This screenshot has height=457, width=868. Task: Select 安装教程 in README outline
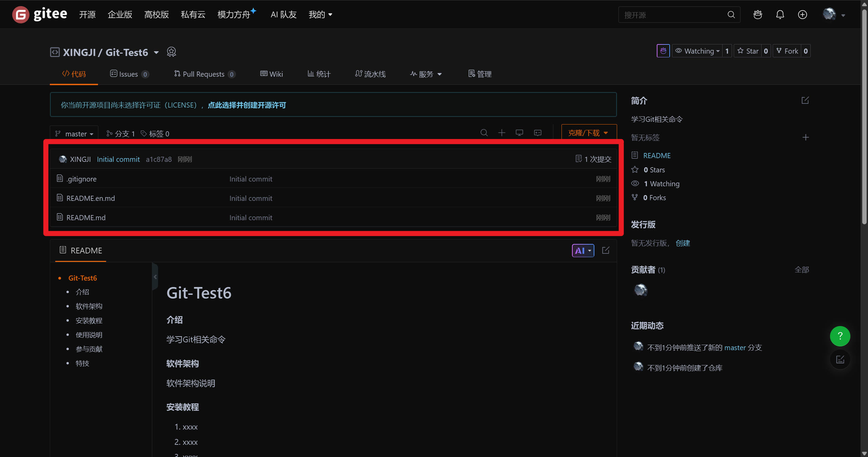[89, 321]
